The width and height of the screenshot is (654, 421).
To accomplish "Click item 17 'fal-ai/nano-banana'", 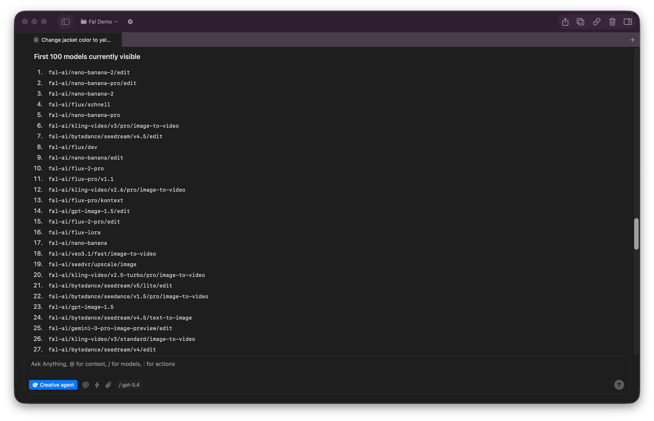I will click(78, 243).
